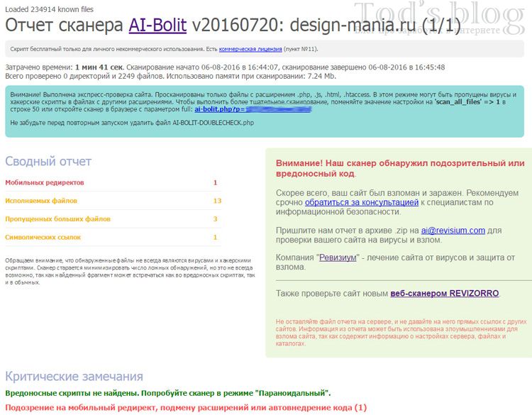Click the «Символических ссылок» summary entry
532x415 pixels.
pyautogui.click(x=43, y=237)
